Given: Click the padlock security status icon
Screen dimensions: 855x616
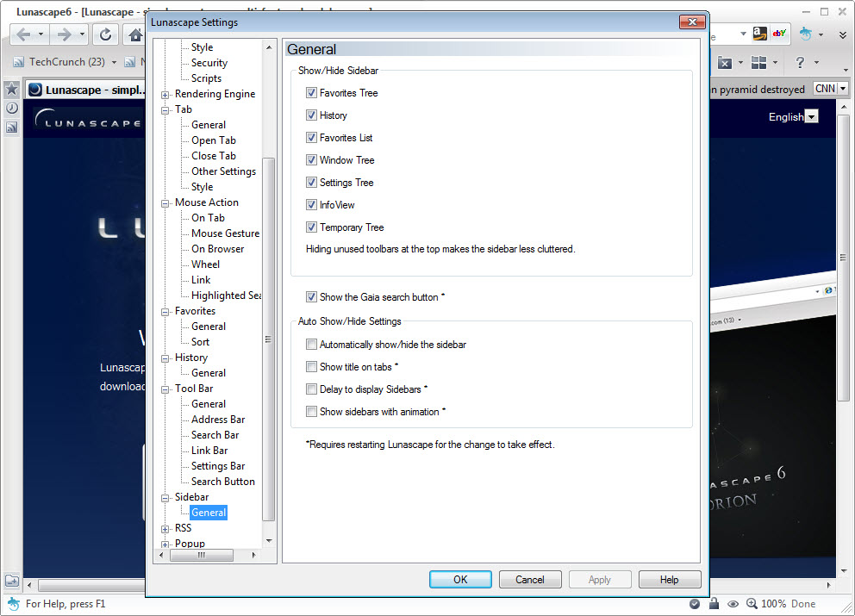Looking at the screenshot, I should point(714,603).
